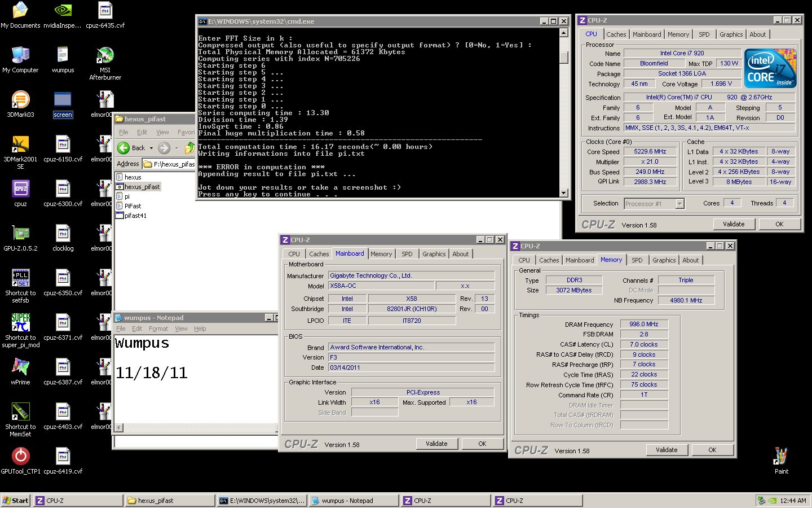Click OK in the Memory CPU-Z window
The width and height of the screenshot is (812, 508).
[x=712, y=450]
